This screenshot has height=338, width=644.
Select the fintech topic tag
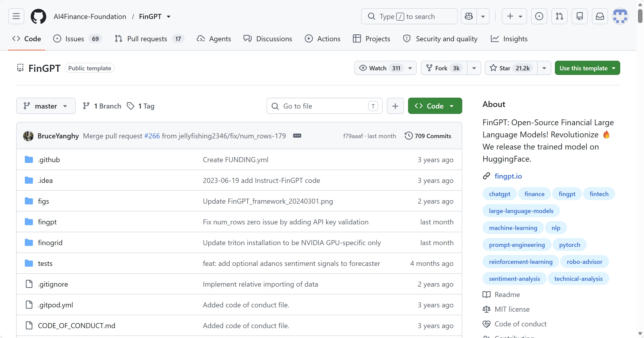(599, 194)
